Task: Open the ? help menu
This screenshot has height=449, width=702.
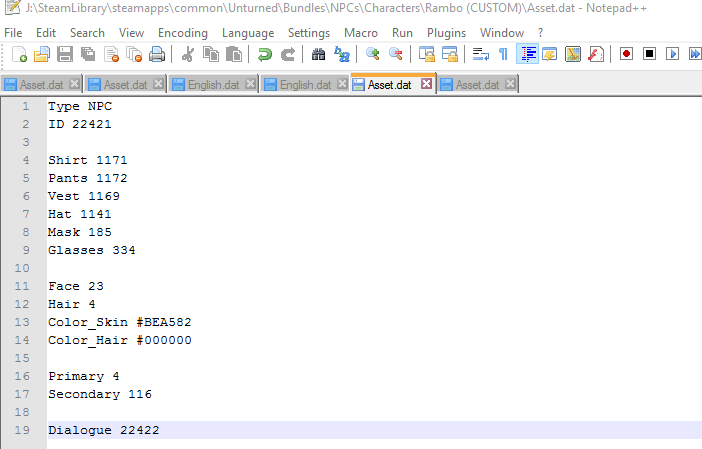Action: (540, 33)
